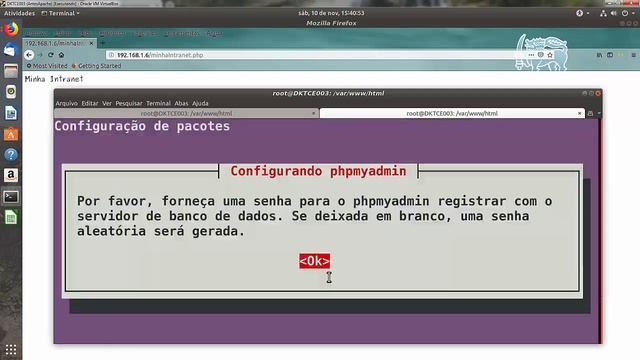Close the first terminal tab

tap(313, 113)
